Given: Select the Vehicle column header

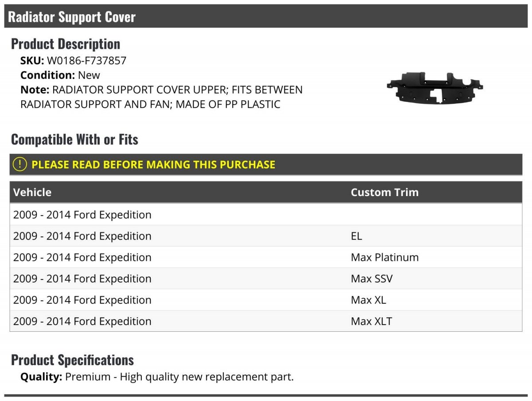Looking at the screenshot, I should pyautogui.click(x=32, y=192).
